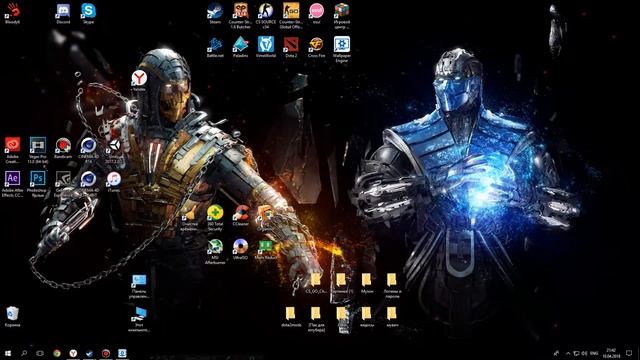
Task: Launch the CCleaner shortcut
Action: 240,216
